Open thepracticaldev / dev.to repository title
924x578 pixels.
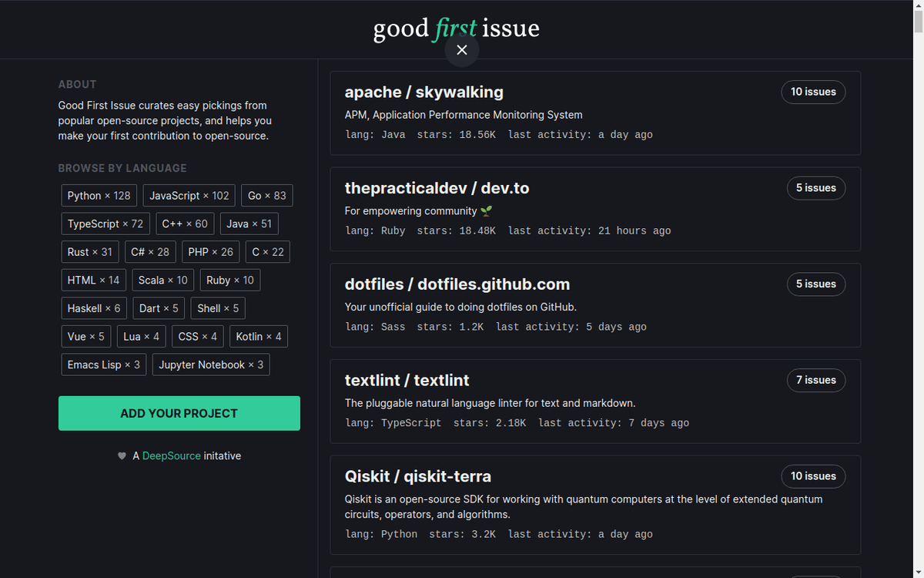pyautogui.click(x=437, y=188)
